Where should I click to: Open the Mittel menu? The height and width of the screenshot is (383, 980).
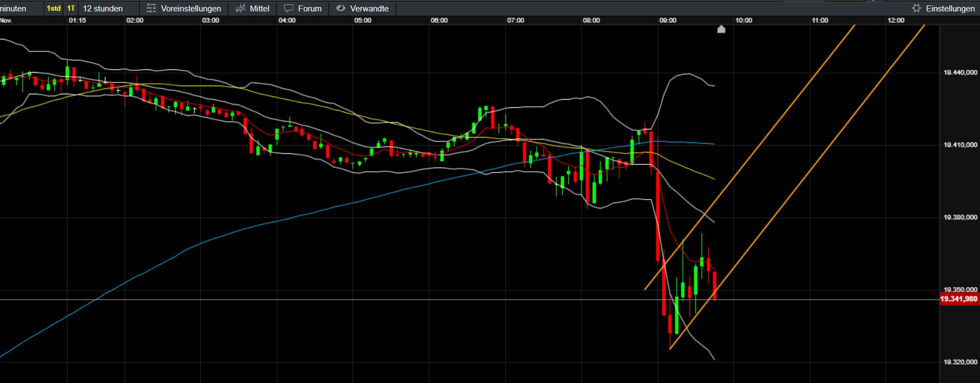point(253,8)
